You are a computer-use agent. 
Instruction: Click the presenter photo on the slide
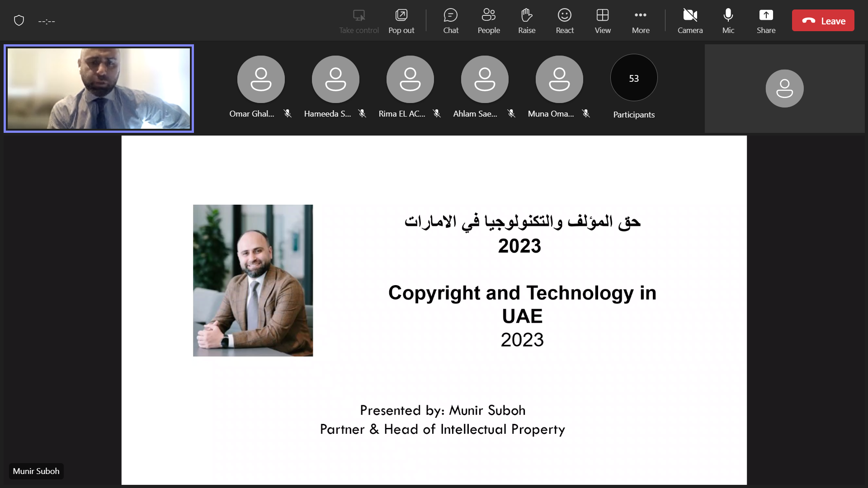click(x=253, y=280)
